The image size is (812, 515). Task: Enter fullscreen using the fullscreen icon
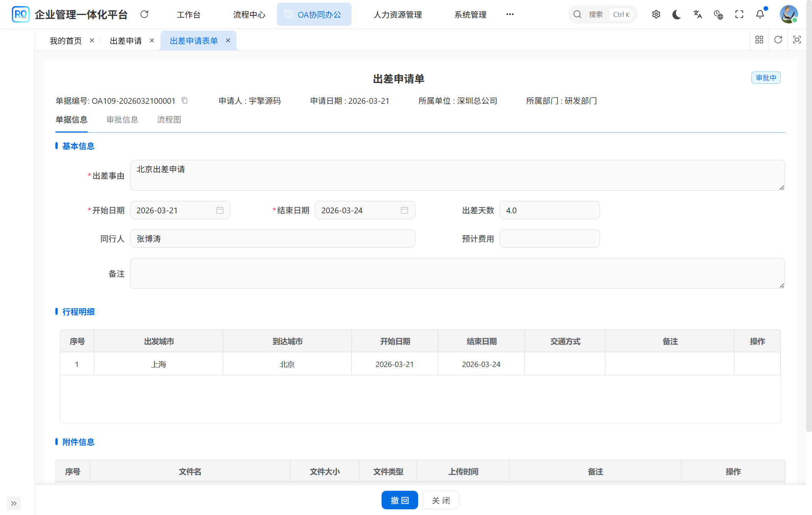[739, 14]
